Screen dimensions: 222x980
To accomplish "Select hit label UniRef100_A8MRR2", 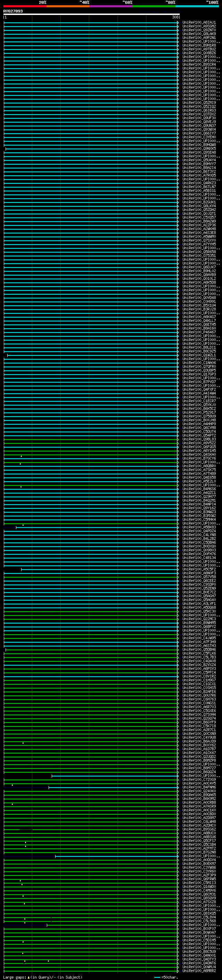I will (x=199, y=971).
